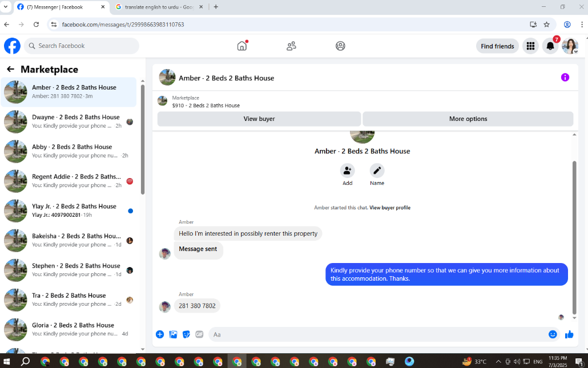Click the ENG language indicator
The image size is (588, 368).
[538, 362]
